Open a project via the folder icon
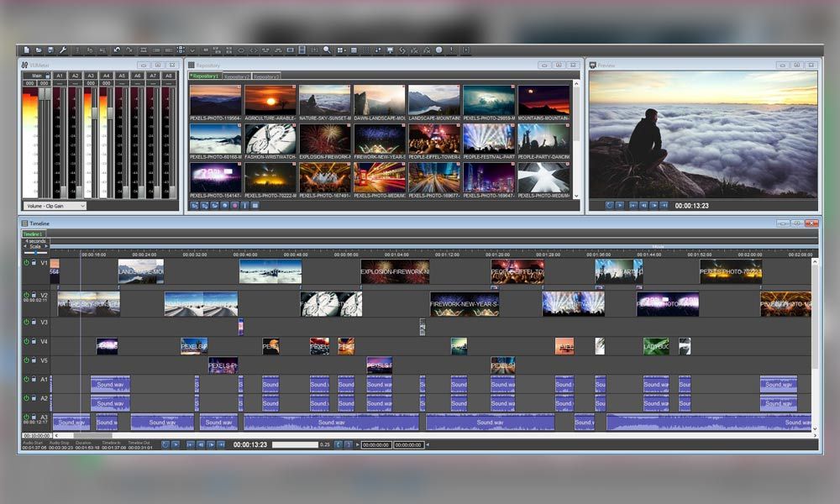The image size is (840, 504). coord(39,50)
